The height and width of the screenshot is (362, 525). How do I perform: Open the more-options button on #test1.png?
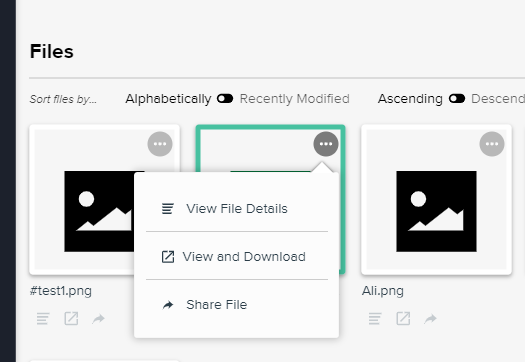(x=160, y=144)
